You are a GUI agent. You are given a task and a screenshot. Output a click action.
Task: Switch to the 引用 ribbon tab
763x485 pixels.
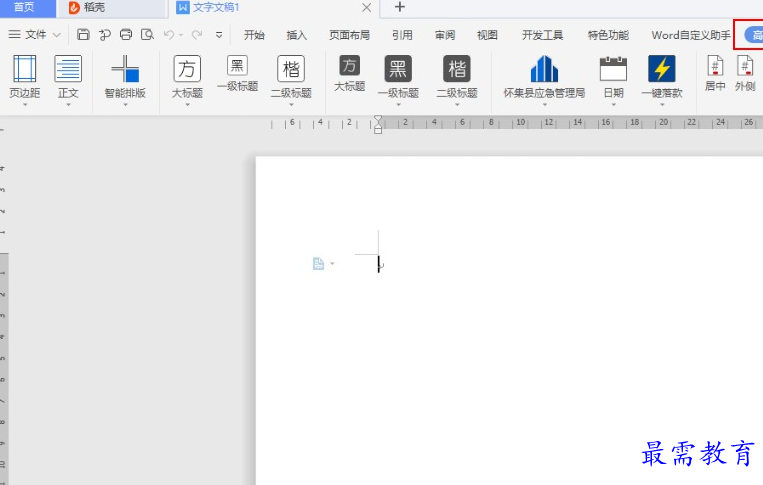point(402,35)
